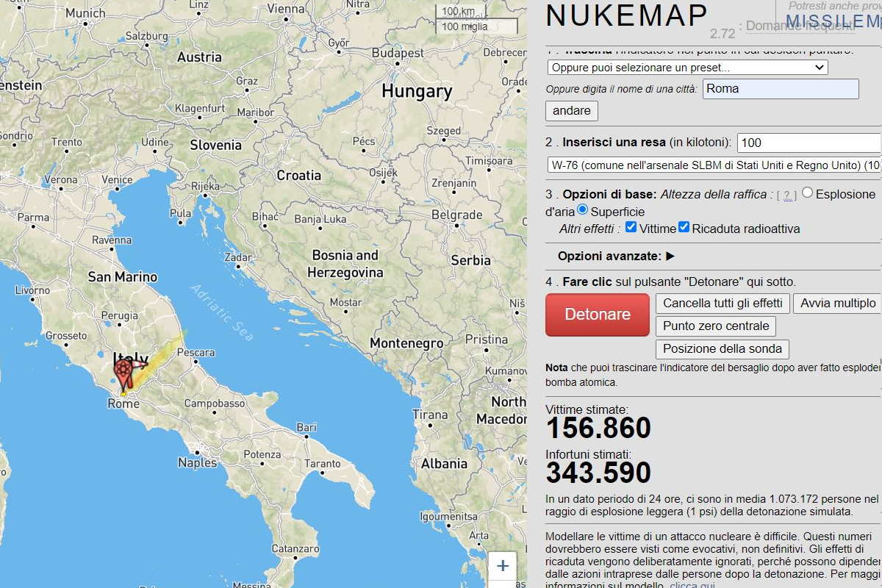Click the red Detonare button

tap(598, 315)
